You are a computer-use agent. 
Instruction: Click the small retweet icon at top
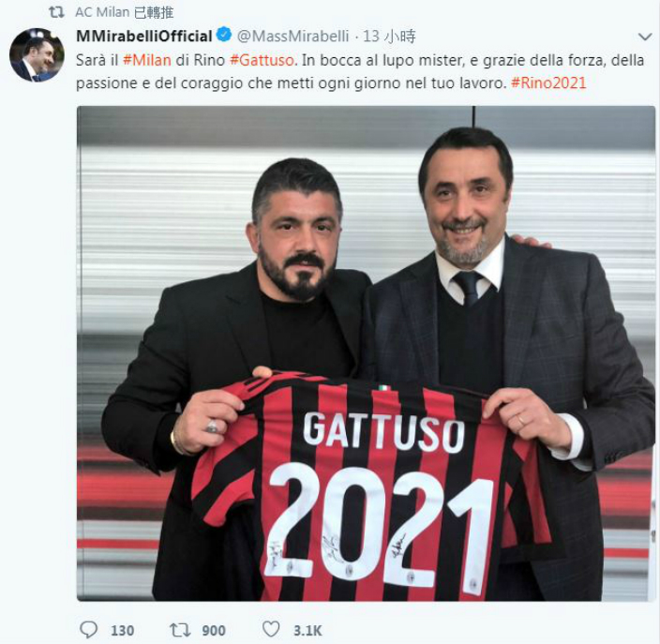tap(56, 12)
